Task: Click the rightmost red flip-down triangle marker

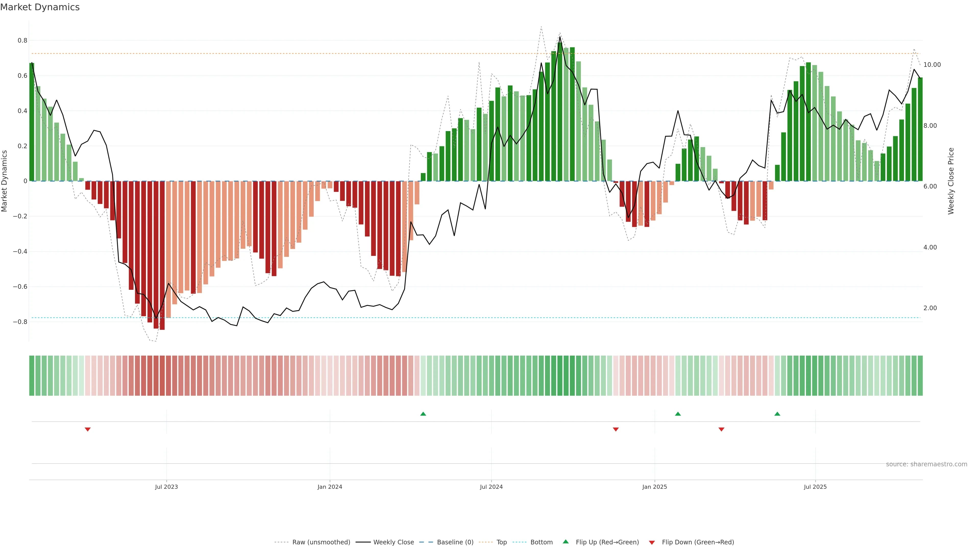Action: click(x=721, y=429)
